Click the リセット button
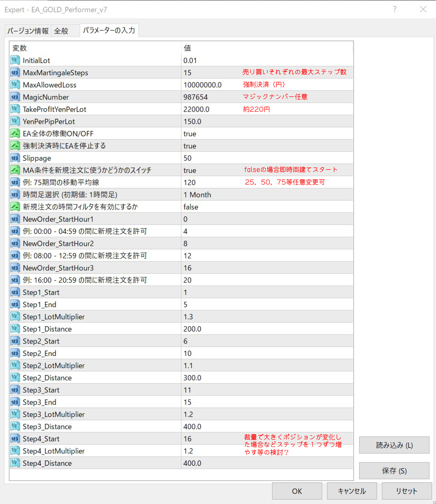This screenshot has width=436, height=504. pyautogui.click(x=406, y=491)
